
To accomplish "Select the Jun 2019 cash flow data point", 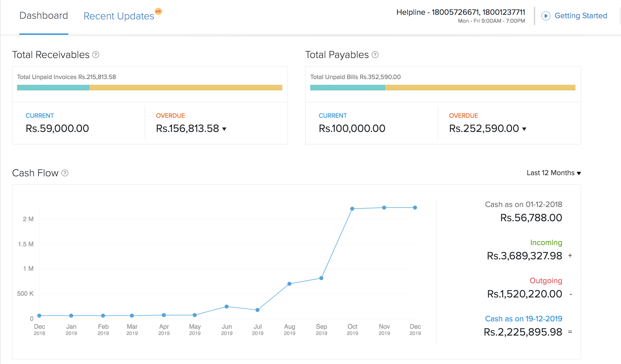I will coord(227,307).
